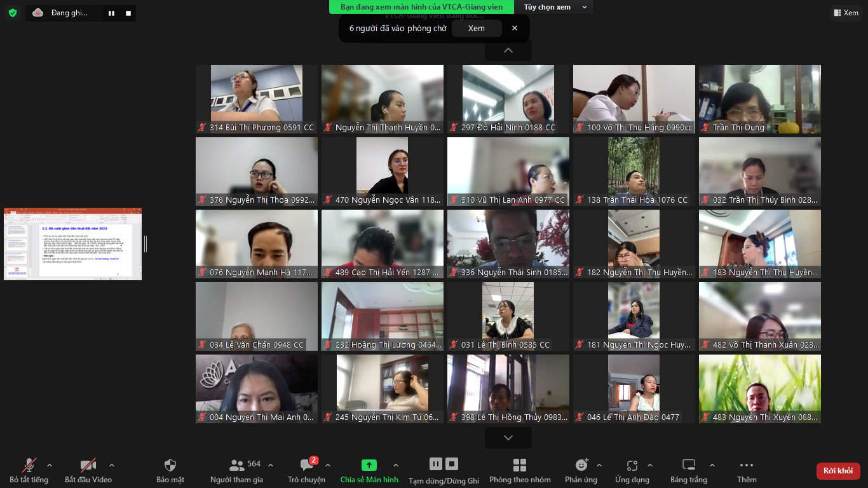The image size is (868, 488).
Task: Dismiss the waiting room notification
Action: (x=515, y=28)
